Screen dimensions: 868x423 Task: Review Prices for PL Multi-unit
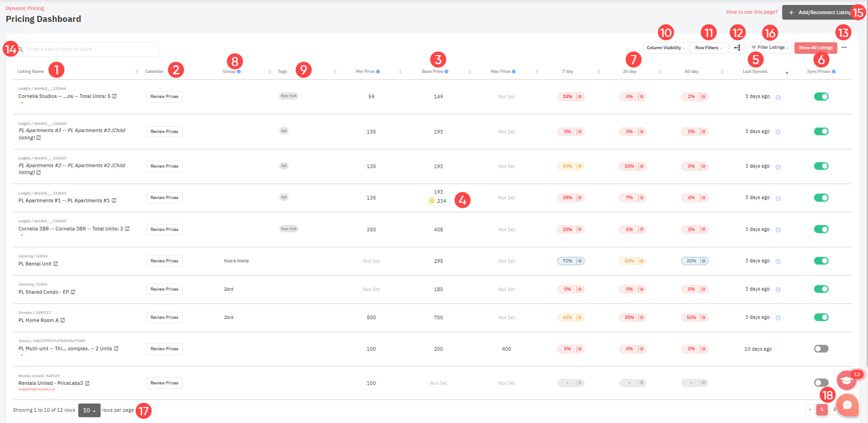pyautogui.click(x=164, y=349)
